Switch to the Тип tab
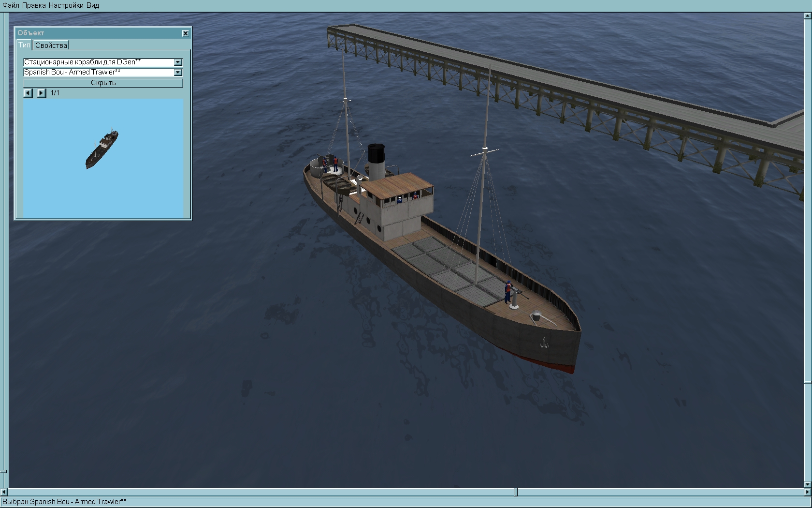The height and width of the screenshot is (508, 812). click(24, 45)
